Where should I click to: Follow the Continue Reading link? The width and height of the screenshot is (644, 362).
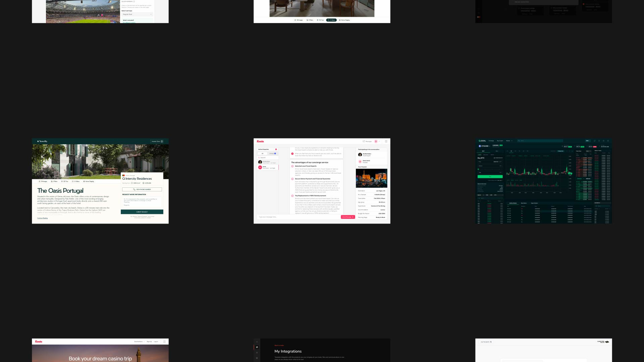42,218
